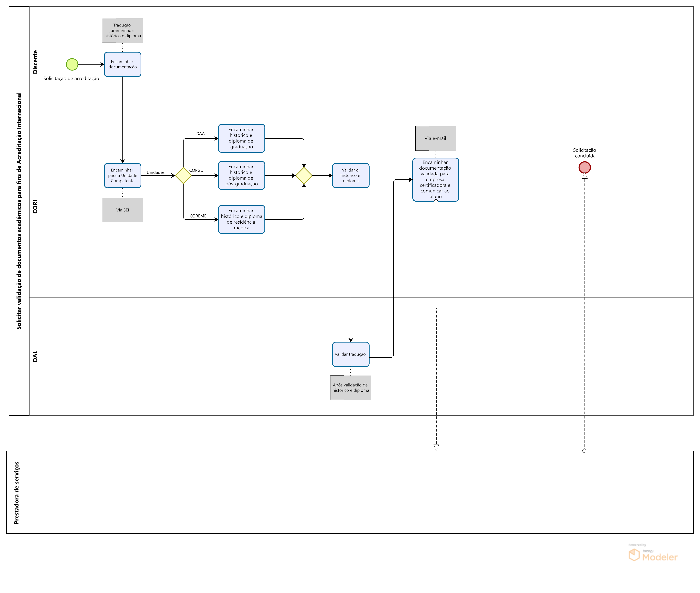This screenshot has height=593, width=700.
Task: Select Encaminhar para a Unidade Competente task
Action: (x=122, y=176)
